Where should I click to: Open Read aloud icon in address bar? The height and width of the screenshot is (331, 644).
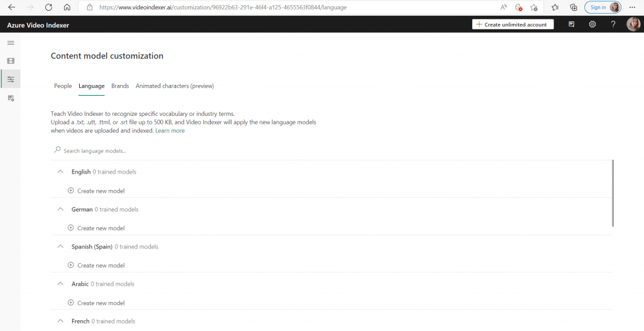pyautogui.click(x=504, y=7)
